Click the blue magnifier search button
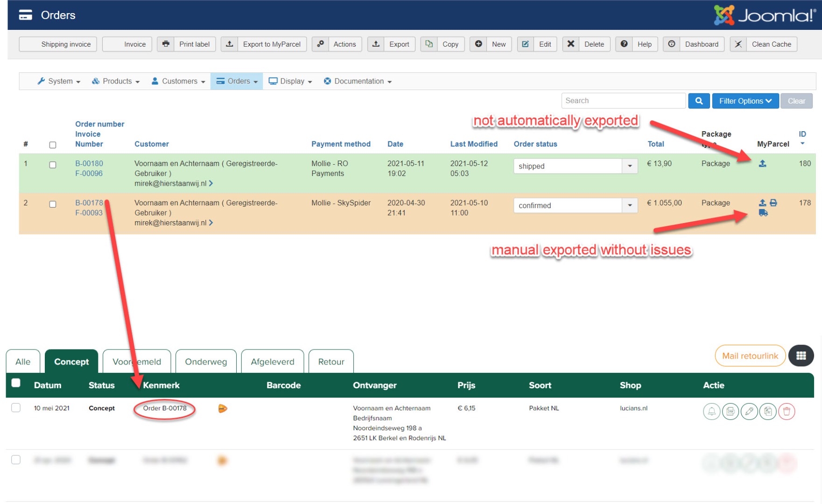 coord(699,101)
